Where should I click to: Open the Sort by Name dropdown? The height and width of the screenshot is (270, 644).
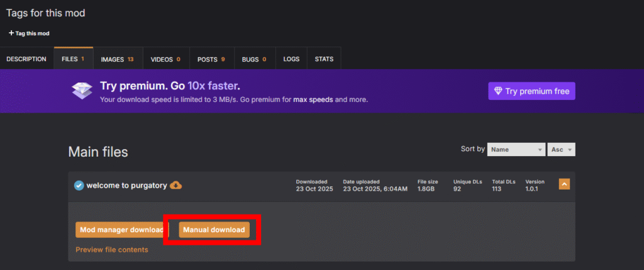coord(516,150)
